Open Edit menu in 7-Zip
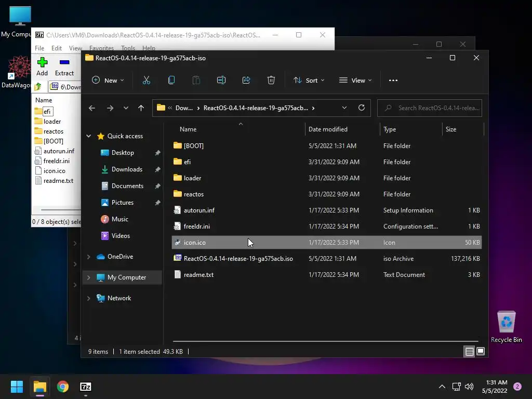Viewport: 532px width, 399px height. [x=56, y=48]
